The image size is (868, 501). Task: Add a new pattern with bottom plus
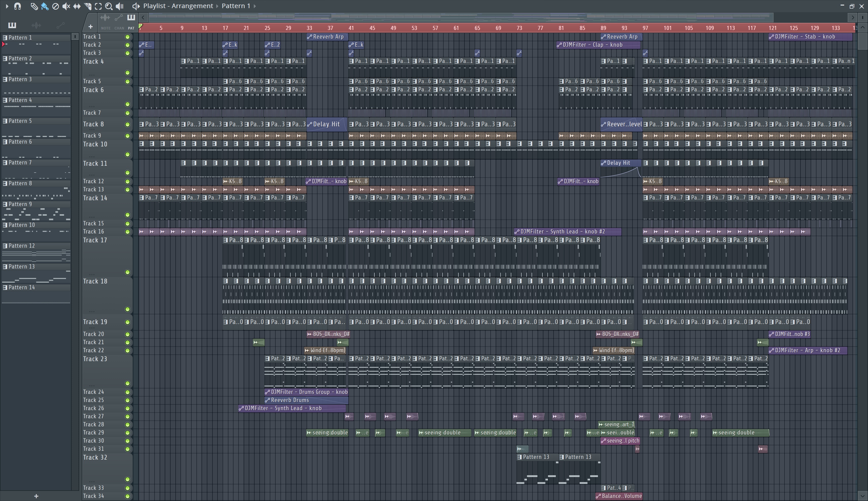[36, 496]
